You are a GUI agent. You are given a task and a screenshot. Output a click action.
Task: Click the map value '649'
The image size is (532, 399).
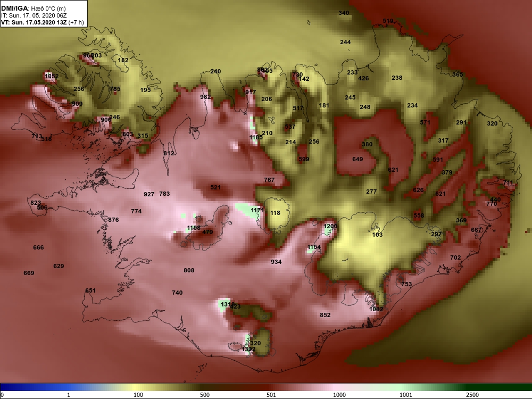(x=358, y=159)
